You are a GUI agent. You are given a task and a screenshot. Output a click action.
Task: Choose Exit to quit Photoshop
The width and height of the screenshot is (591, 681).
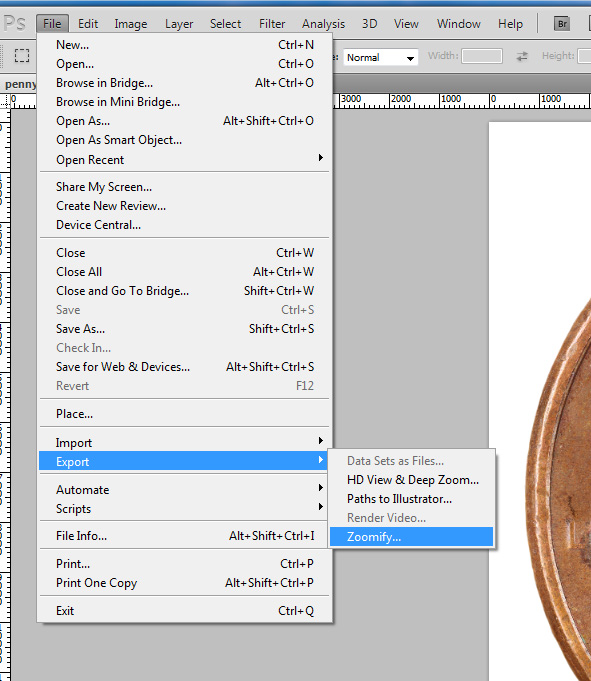coord(185,611)
